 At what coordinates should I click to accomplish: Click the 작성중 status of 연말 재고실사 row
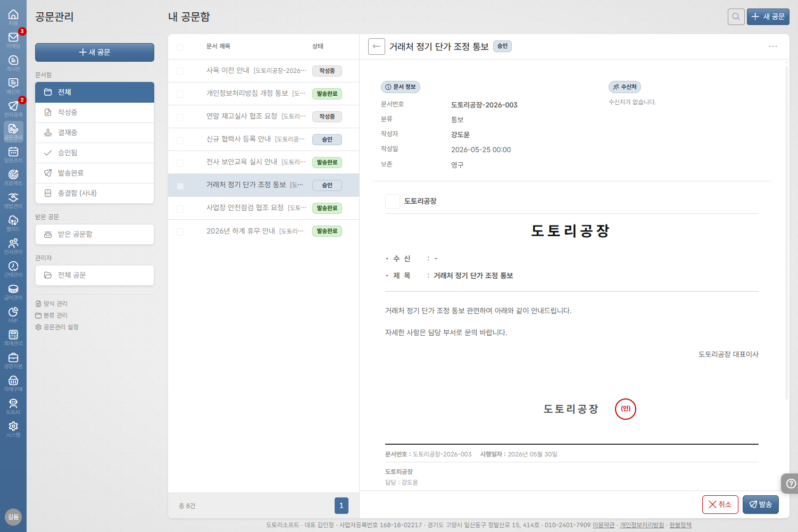(x=327, y=117)
